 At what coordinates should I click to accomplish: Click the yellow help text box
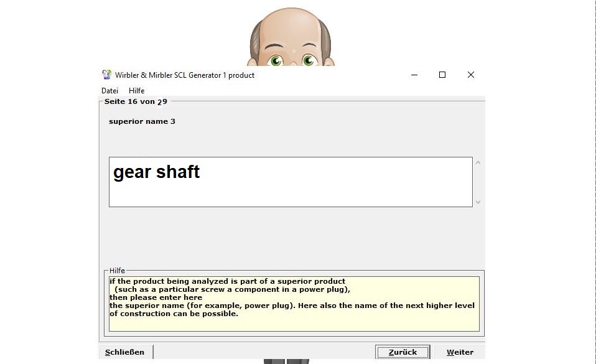point(294,304)
